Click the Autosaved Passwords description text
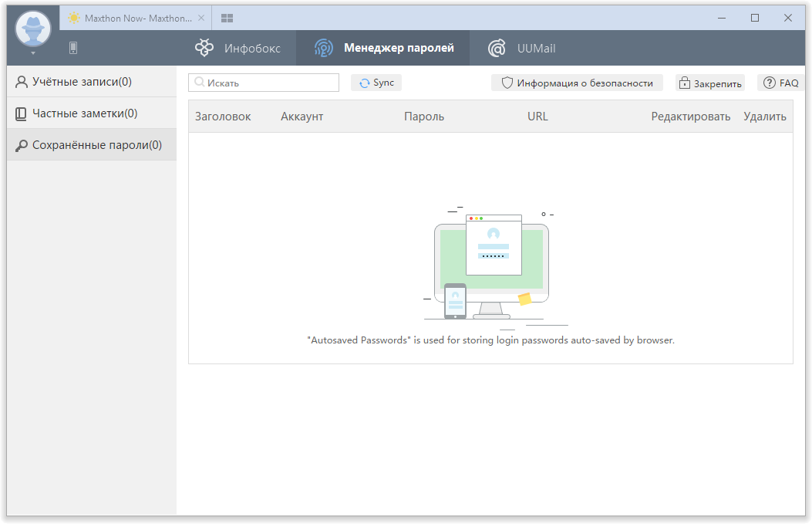This screenshot has height=524, width=812. click(491, 340)
